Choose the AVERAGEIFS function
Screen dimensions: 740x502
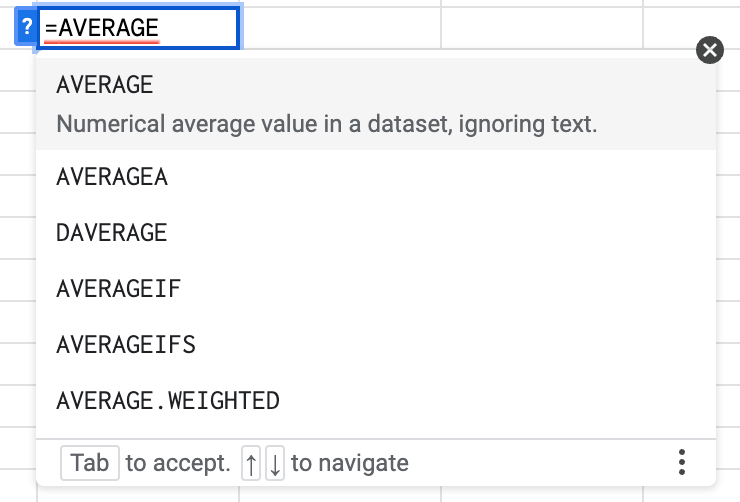click(126, 345)
